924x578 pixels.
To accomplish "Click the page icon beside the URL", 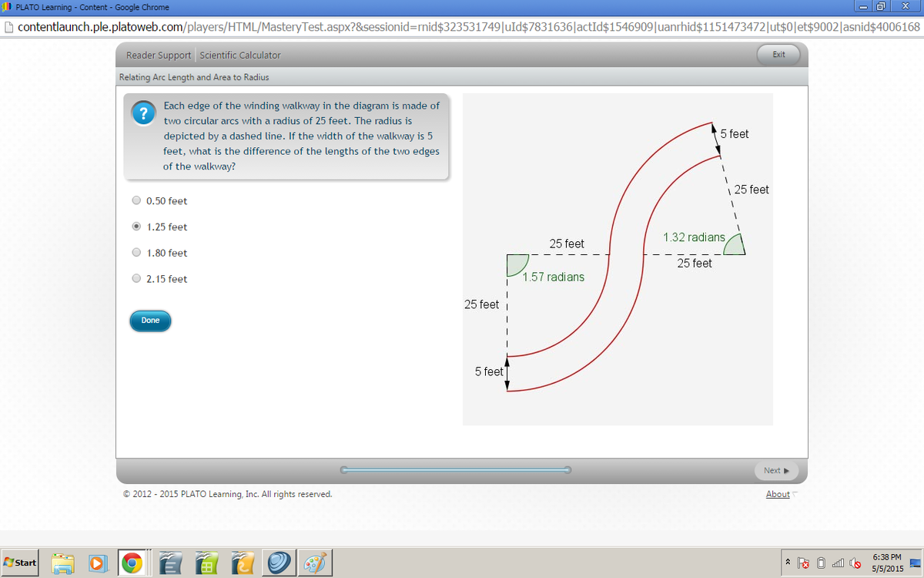I will [8, 26].
